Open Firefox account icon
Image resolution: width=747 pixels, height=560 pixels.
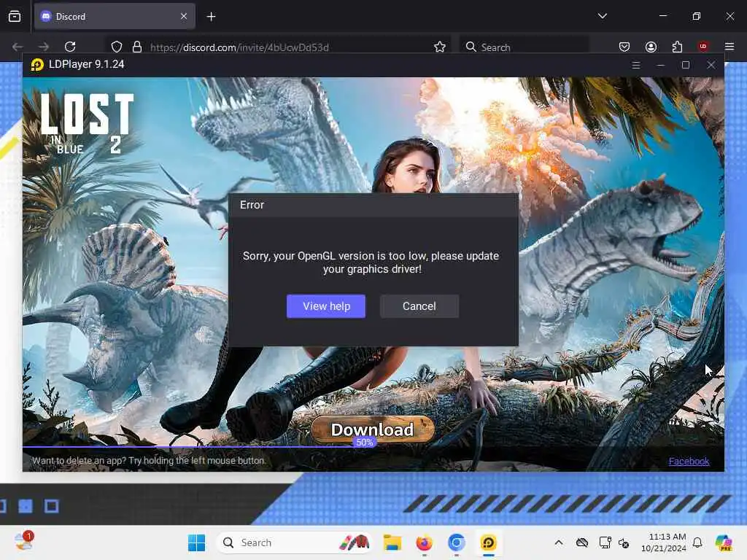(651, 47)
